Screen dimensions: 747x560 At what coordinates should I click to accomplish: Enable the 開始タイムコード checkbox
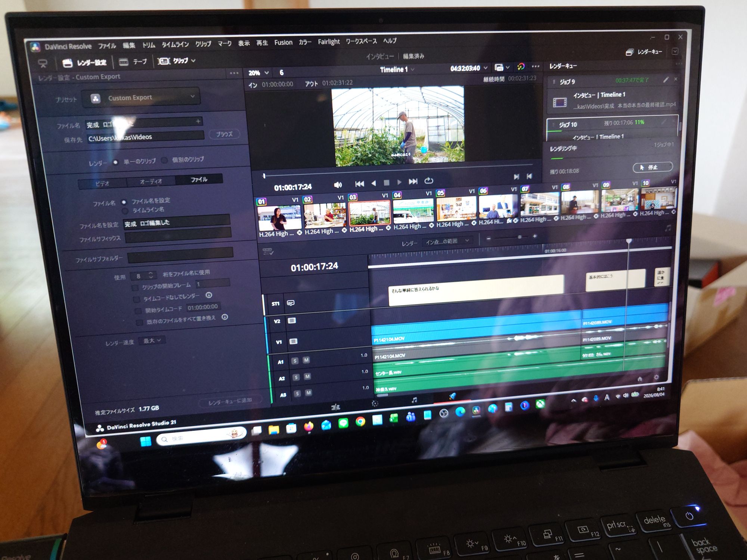coord(138,311)
